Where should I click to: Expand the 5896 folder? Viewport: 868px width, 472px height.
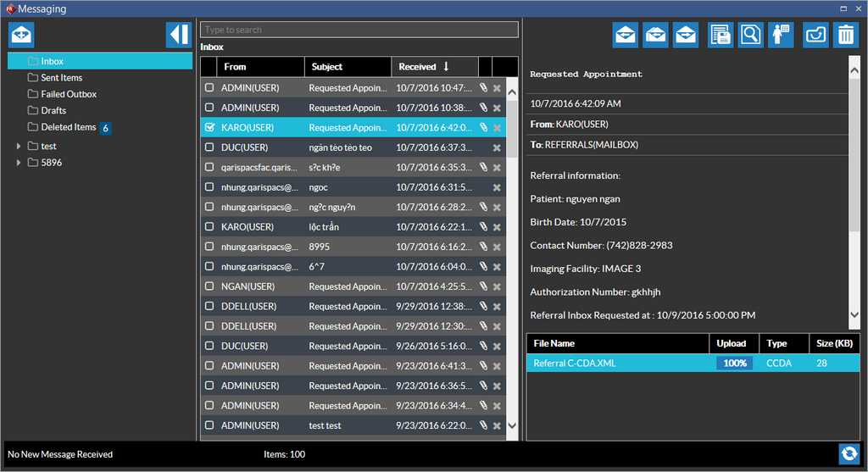tap(19, 163)
